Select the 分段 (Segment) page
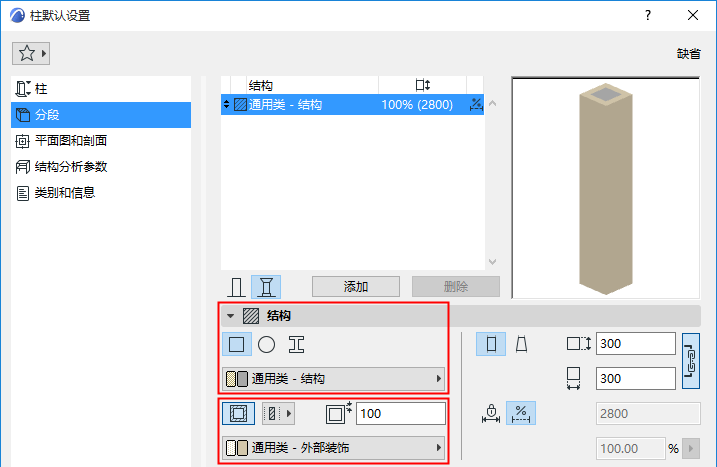The width and height of the screenshot is (717, 467). 101,115
